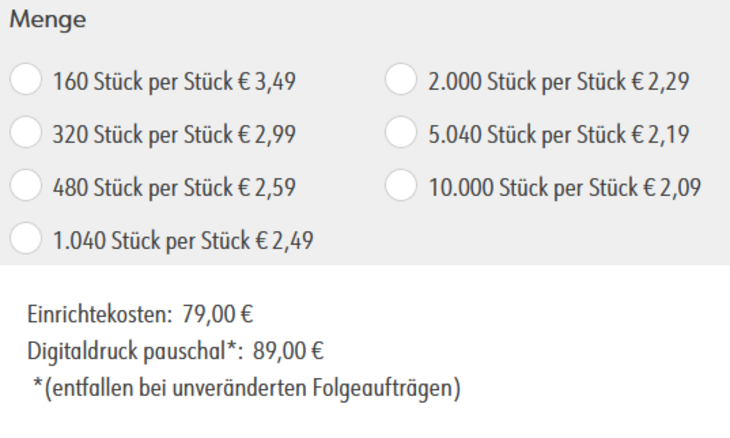Click the 'Digitaldruck pauschal*' label
The height and width of the screenshot is (438, 730).
click(x=135, y=351)
